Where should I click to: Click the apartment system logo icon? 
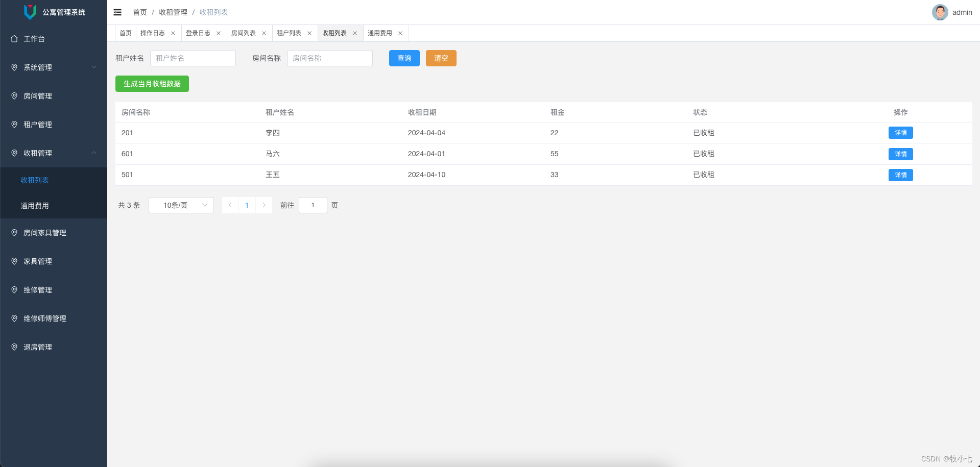(30, 12)
